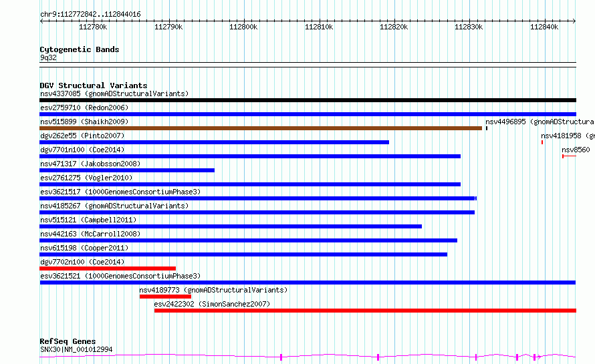
Task: Click the DGV Structural Variants track title
Action: tap(94, 85)
